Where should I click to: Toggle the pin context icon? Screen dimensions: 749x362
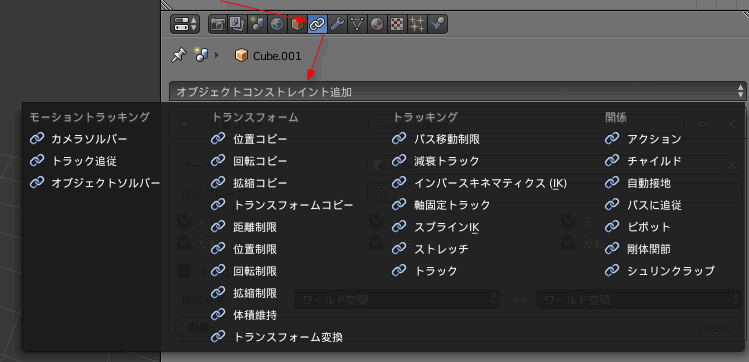179,55
